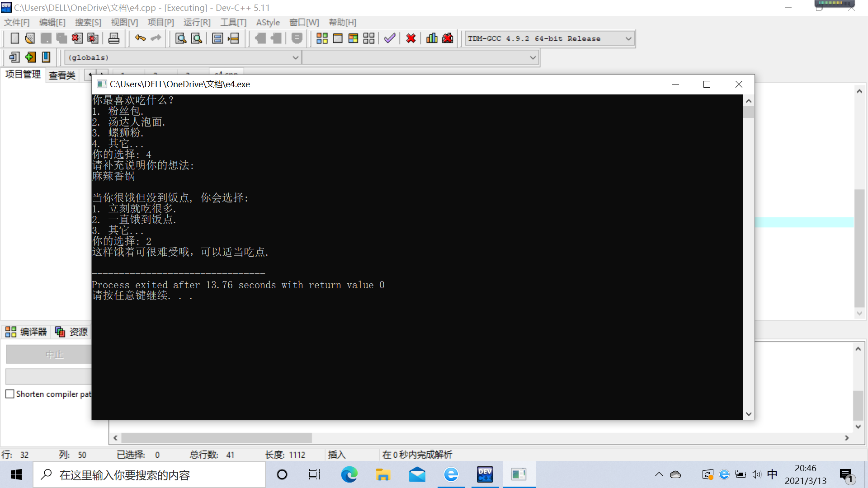This screenshot has height=488, width=868.
Task: Stop execution with the red X
Action: click(x=411, y=38)
